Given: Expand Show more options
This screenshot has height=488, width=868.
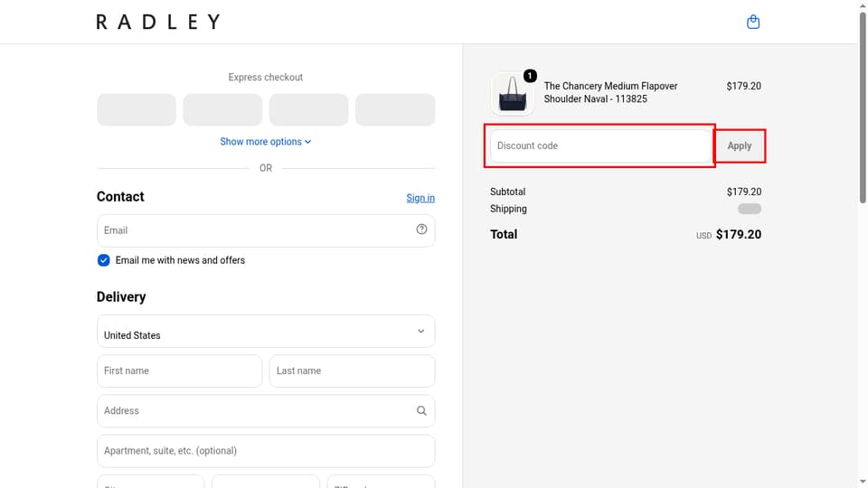Looking at the screenshot, I should pos(266,142).
